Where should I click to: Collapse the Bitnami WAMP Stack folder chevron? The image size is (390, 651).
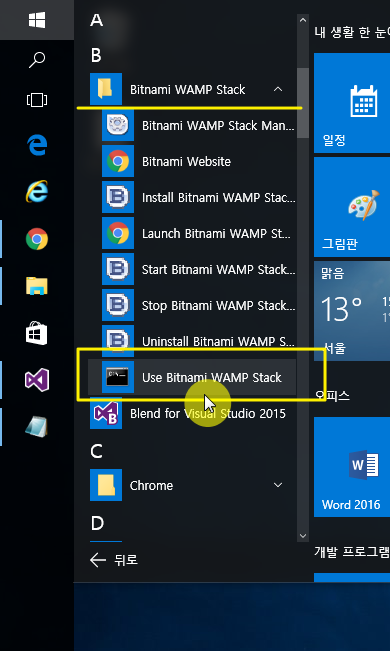[x=278, y=89]
